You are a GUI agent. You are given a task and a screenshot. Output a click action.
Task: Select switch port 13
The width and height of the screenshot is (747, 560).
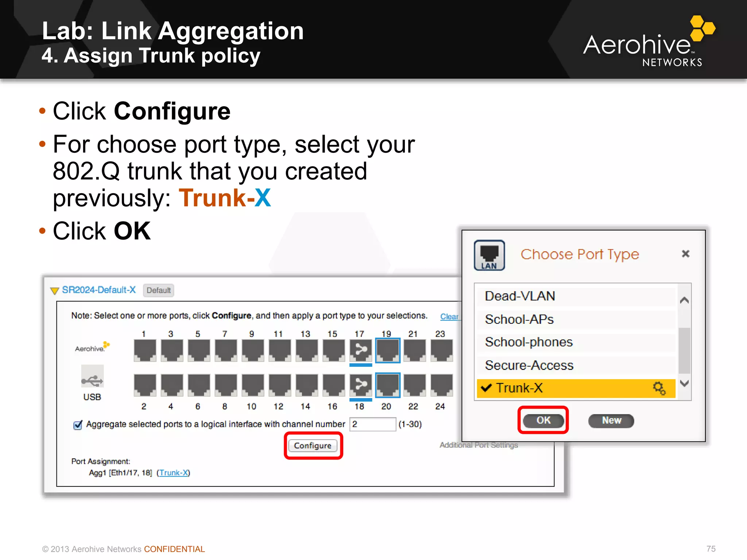pos(307,350)
